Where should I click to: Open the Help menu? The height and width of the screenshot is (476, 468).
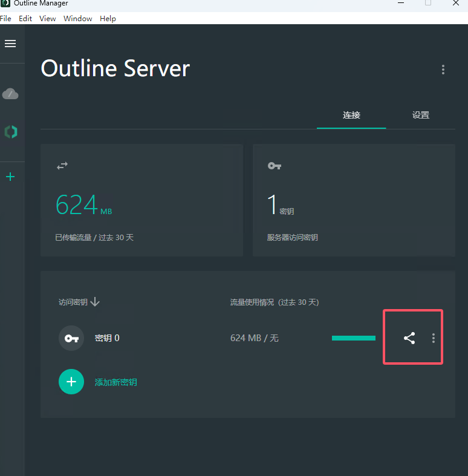[108, 19]
